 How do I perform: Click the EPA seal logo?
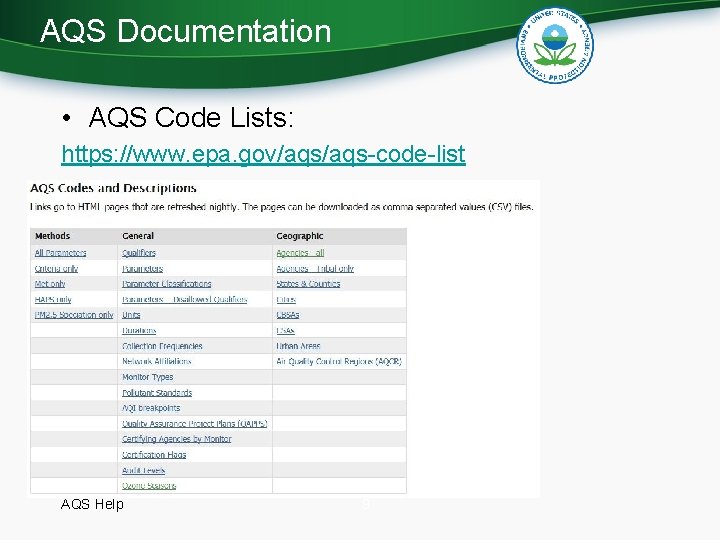555,45
